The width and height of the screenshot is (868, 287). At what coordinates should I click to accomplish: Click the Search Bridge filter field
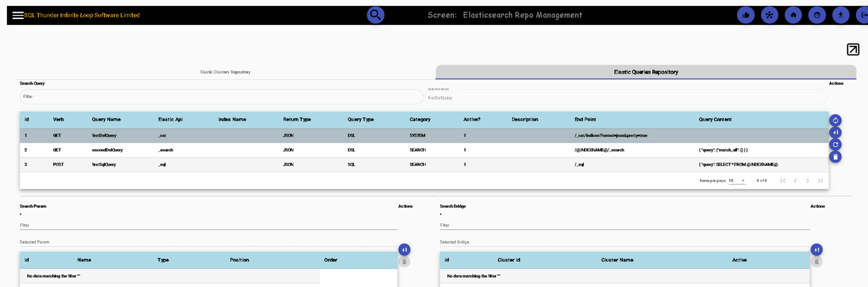click(x=625, y=225)
